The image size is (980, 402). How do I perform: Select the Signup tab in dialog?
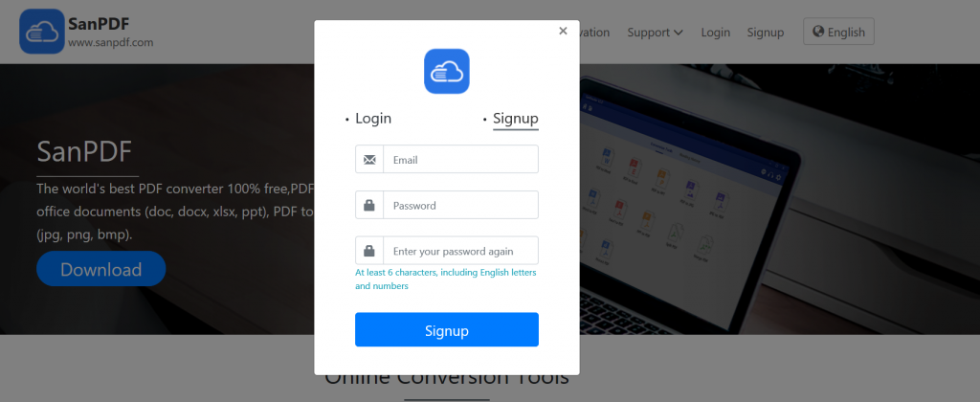[516, 118]
